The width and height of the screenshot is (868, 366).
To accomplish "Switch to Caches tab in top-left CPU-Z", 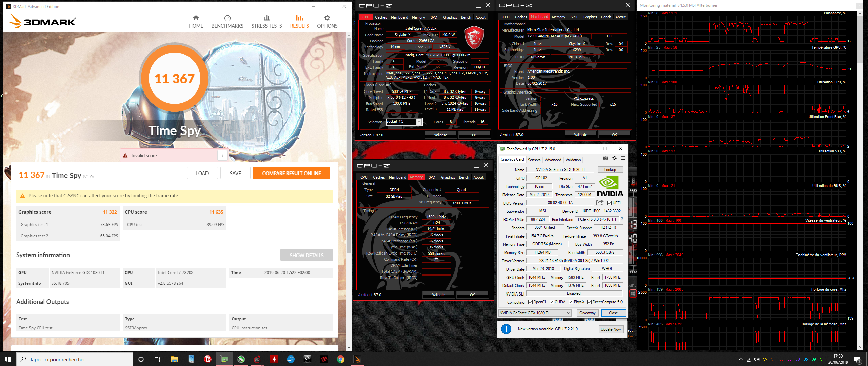I will click(x=381, y=17).
